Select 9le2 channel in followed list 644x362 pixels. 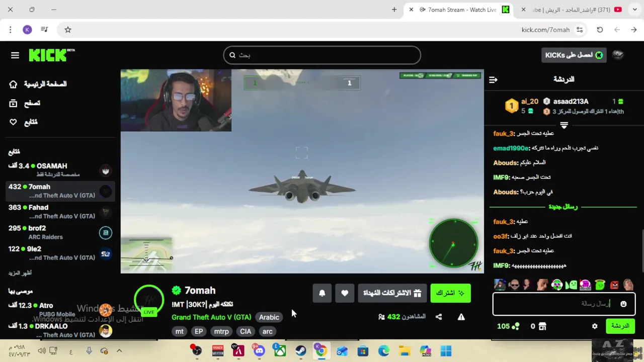point(60,252)
